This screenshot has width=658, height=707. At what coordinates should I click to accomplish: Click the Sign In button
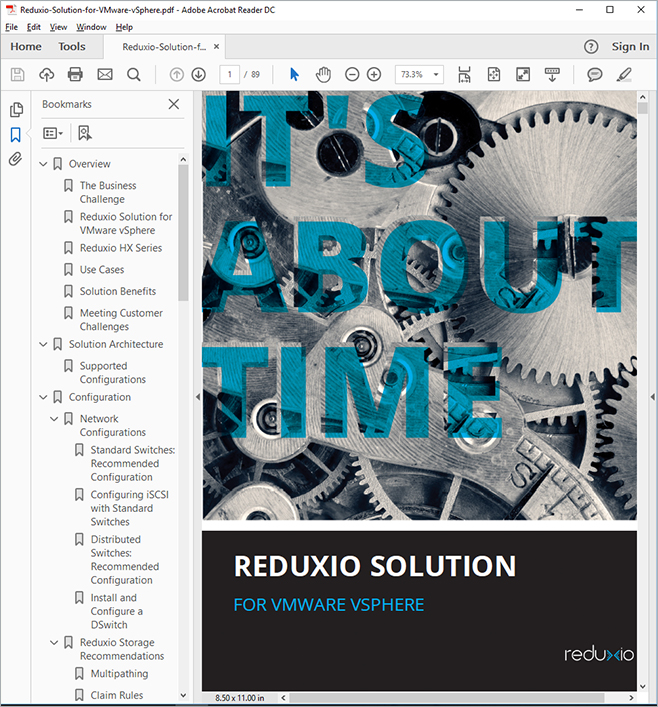click(630, 46)
